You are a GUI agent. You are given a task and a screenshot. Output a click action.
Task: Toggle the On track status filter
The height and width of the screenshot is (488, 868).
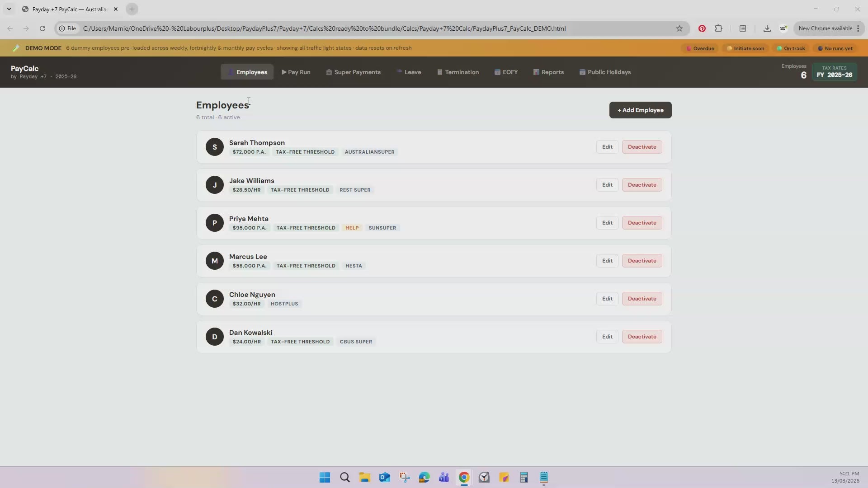coord(790,48)
